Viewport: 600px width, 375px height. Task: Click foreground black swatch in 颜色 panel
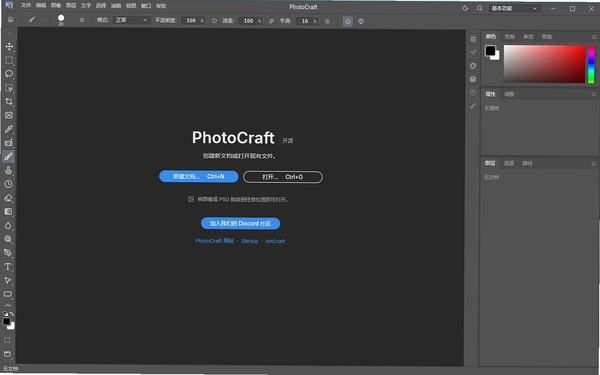click(490, 51)
